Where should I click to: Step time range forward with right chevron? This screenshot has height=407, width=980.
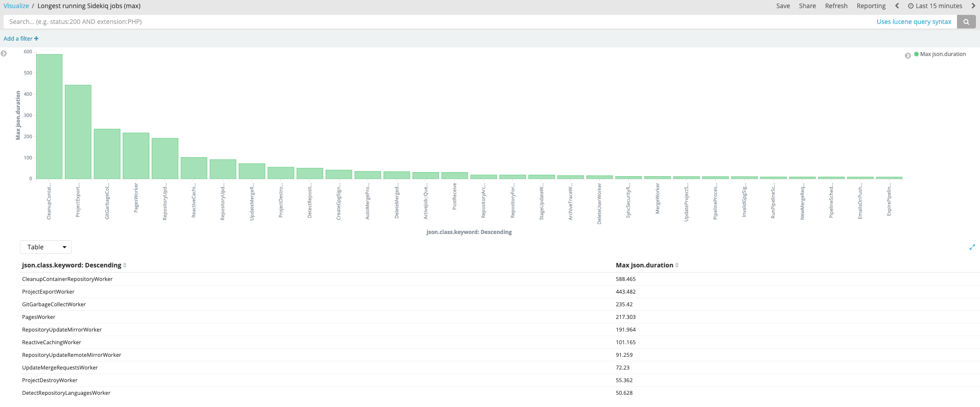(x=973, y=6)
